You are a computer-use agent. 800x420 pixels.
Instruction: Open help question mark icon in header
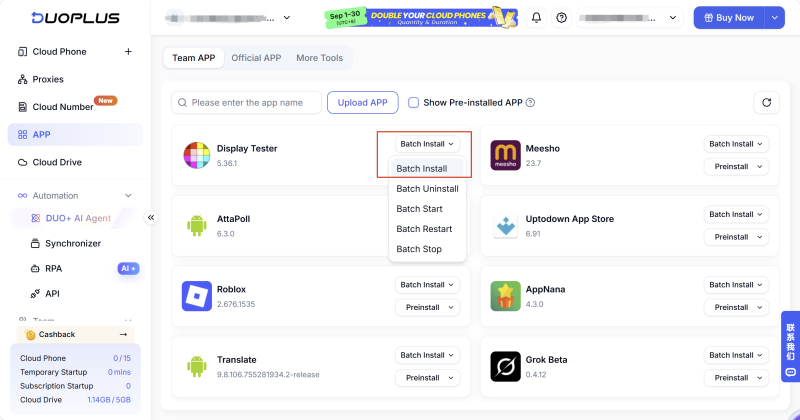tap(562, 18)
